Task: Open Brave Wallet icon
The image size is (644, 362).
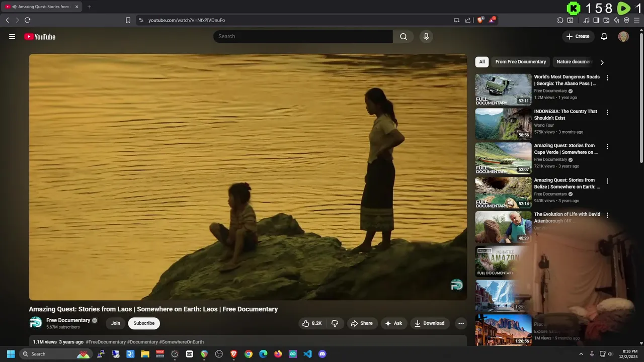Action: pyautogui.click(x=606, y=20)
